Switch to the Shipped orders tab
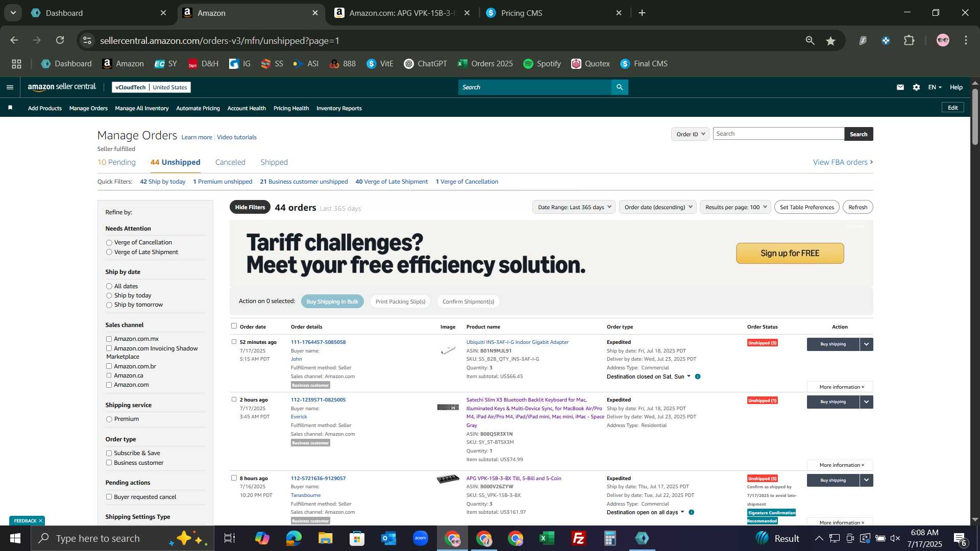980x551 pixels. pos(274,162)
